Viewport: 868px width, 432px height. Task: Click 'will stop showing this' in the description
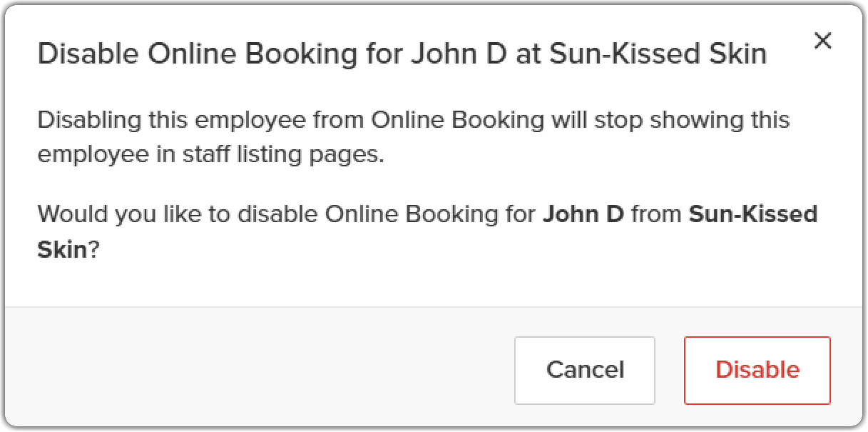click(x=670, y=120)
